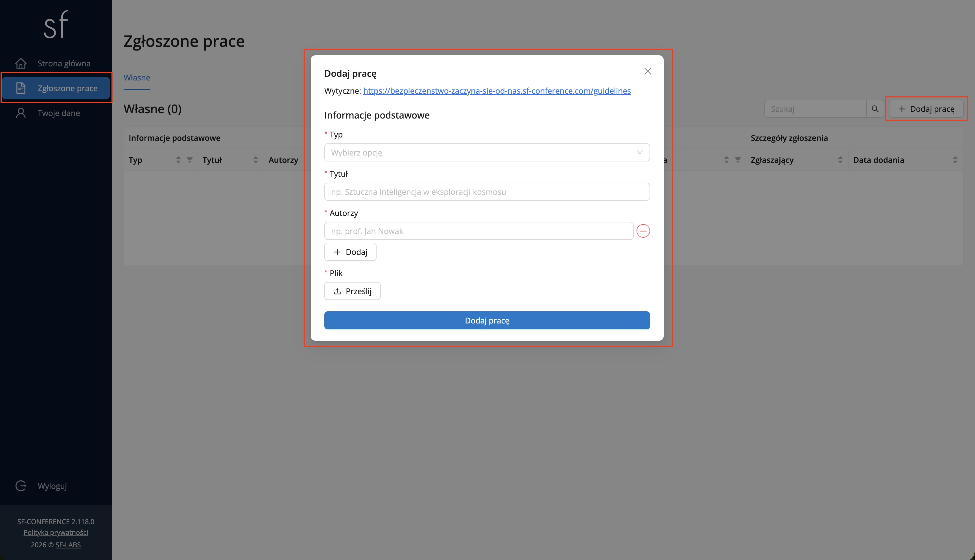
Task: Click the Wyloguj logout icon
Action: pos(21,486)
